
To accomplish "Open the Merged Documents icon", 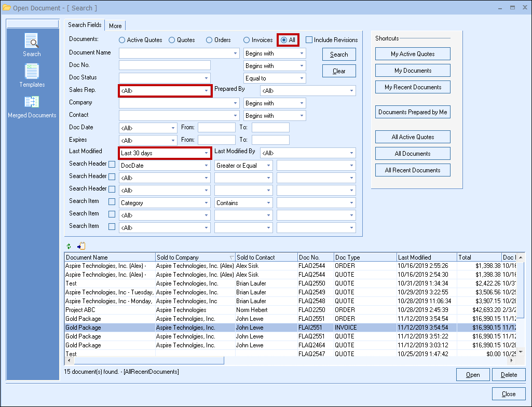I will pos(32,102).
